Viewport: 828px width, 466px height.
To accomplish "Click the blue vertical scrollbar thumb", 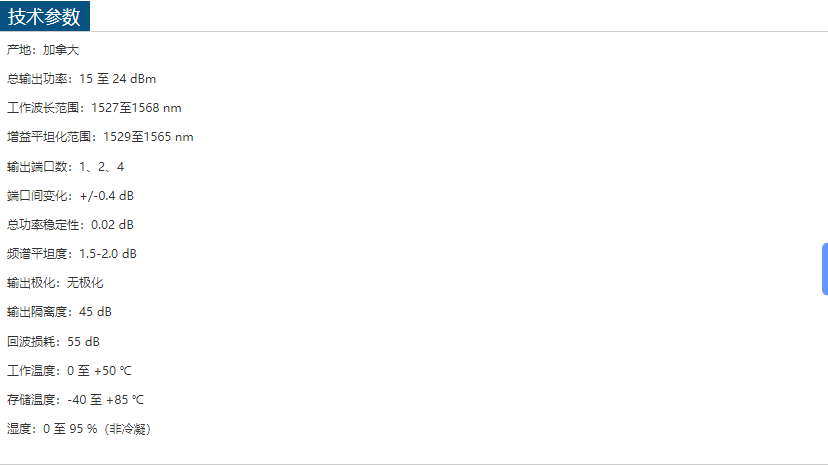I will pyautogui.click(x=824, y=267).
